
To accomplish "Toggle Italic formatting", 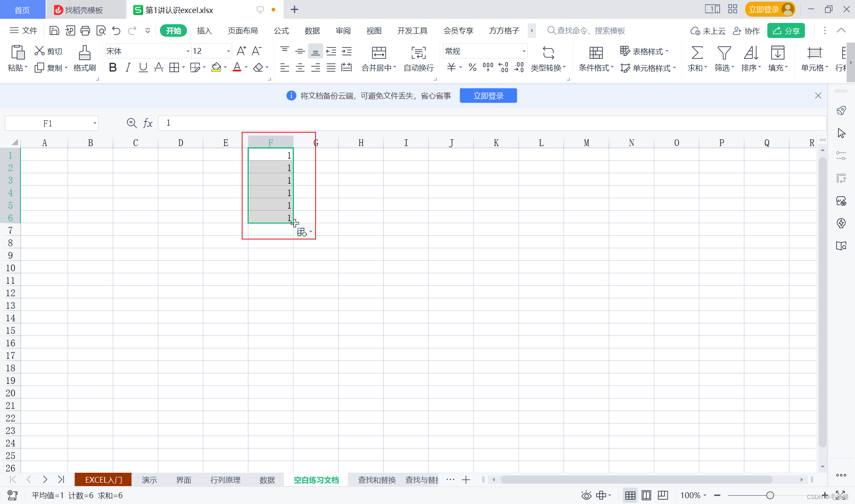I will (128, 67).
